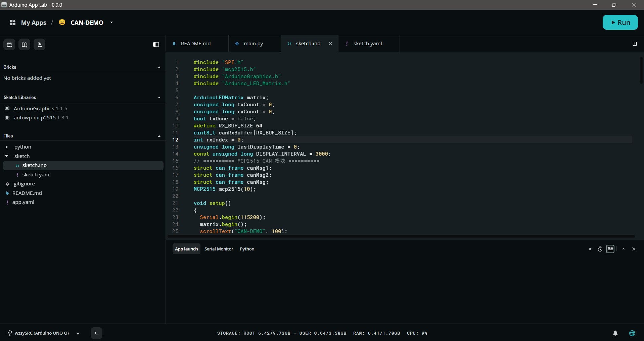The image size is (644, 341).
Task: Click the scroll-to-bottom double chevron in console
Action: coord(590,249)
